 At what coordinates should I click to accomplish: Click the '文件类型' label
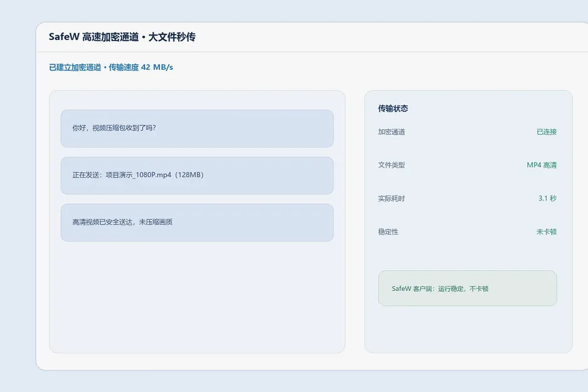tap(391, 165)
